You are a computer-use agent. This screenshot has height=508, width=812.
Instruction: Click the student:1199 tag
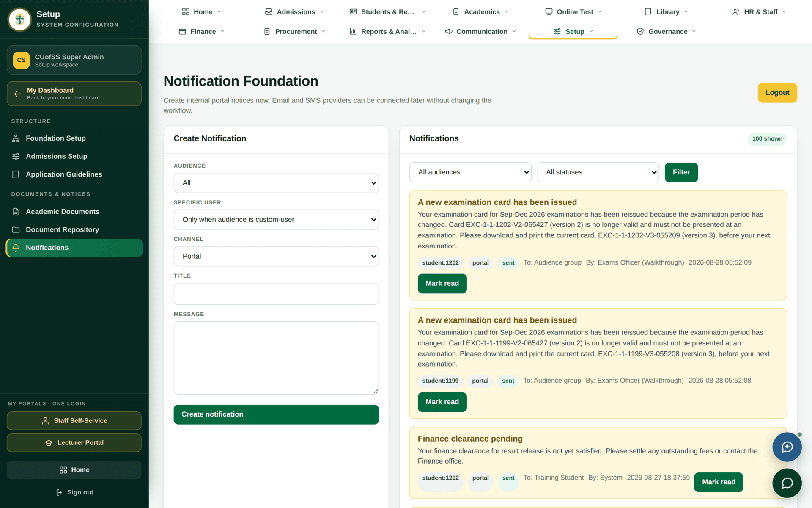coord(440,381)
